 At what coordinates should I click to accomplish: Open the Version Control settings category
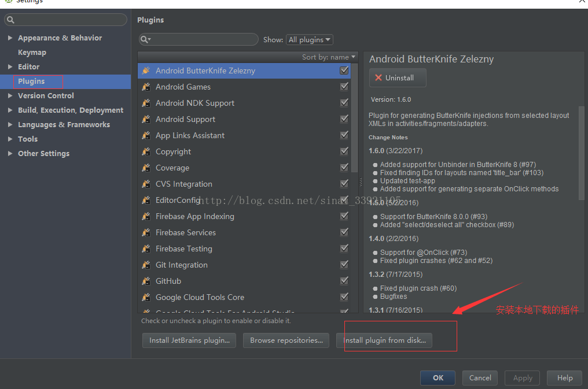click(x=46, y=95)
